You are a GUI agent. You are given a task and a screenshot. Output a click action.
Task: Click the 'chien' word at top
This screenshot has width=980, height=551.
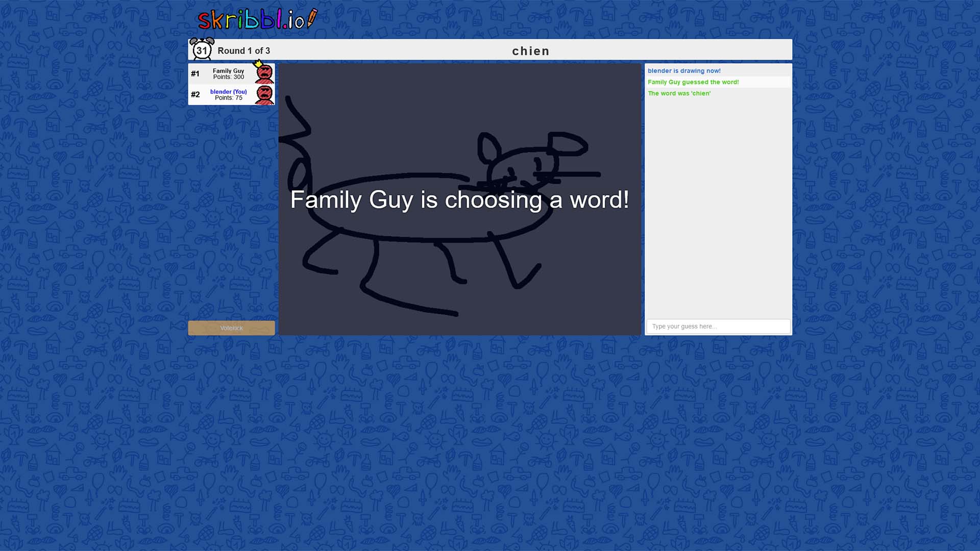531,51
